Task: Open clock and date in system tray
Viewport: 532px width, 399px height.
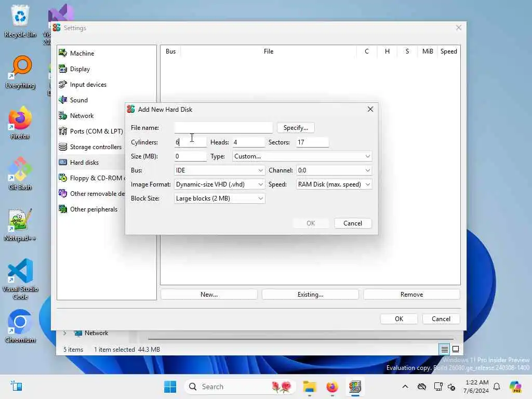Action: click(476, 387)
